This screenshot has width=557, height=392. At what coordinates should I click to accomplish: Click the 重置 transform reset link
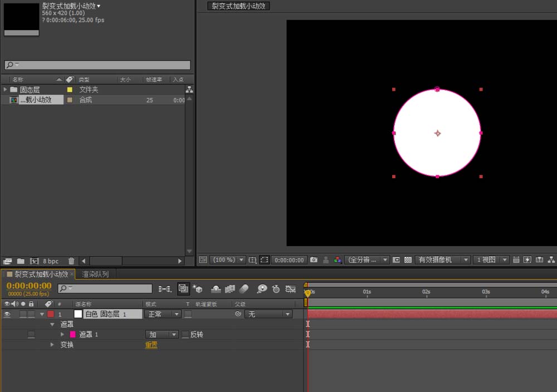click(x=152, y=345)
